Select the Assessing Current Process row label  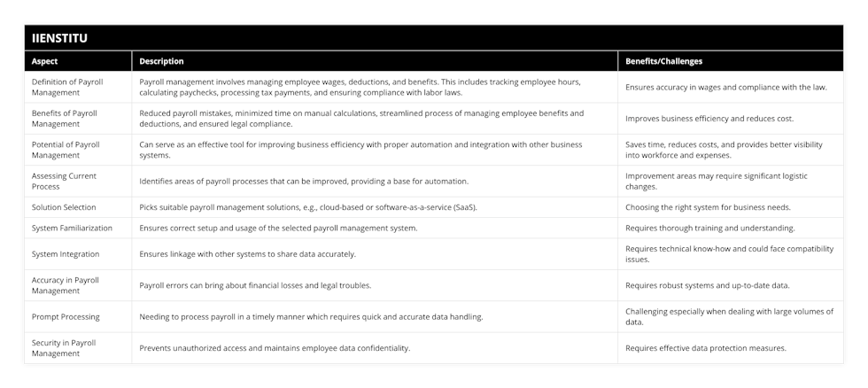pyautogui.click(x=78, y=181)
